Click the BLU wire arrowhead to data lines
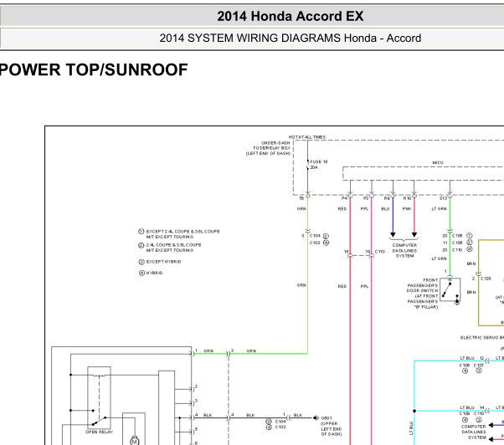The width and height of the screenshot is (504, 445). click(x=393, y=235)
